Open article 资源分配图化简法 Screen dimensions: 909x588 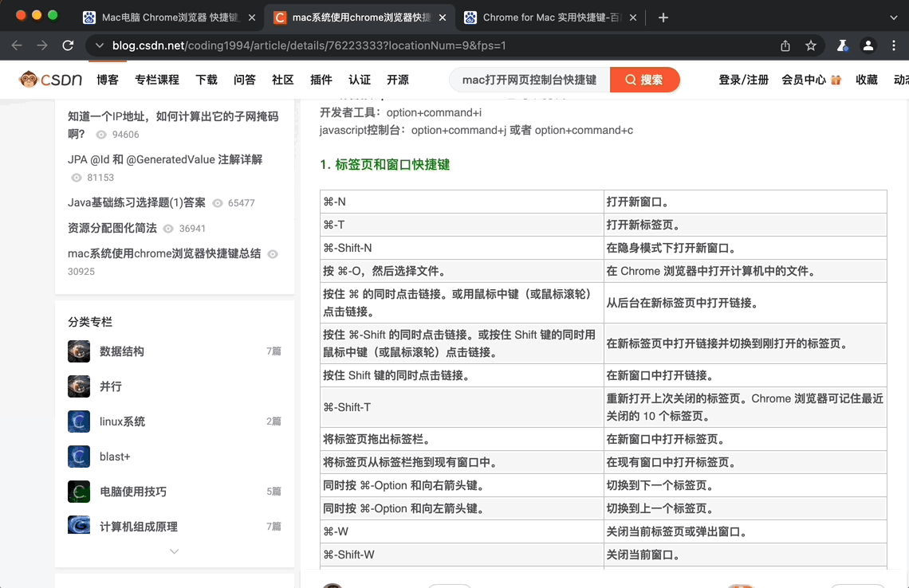pos(112,228)
